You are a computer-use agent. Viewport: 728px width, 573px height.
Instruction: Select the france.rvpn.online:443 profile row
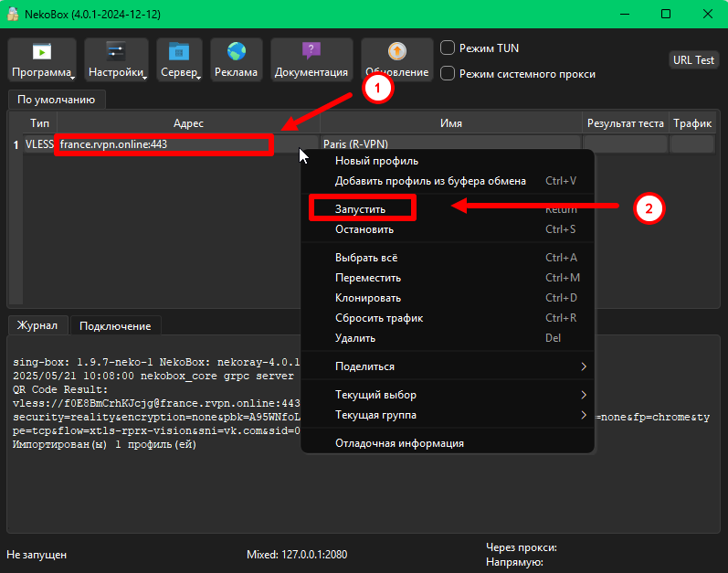164,144
